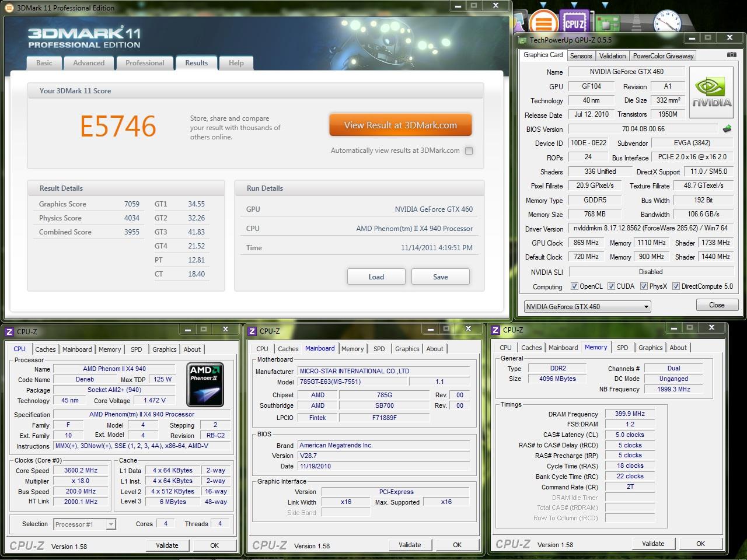The width and height of the screenshot is (747, 560).
Task: Open Mainboard tab in the right CPU-Z window
Action: coord(563,348)
